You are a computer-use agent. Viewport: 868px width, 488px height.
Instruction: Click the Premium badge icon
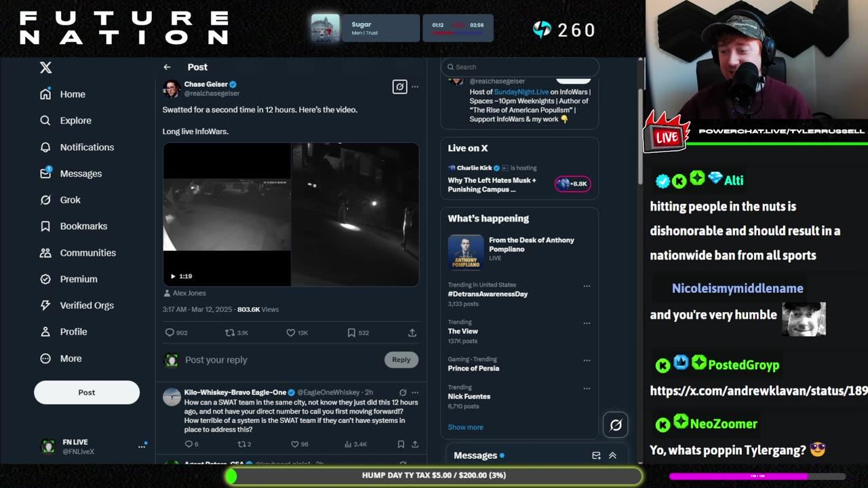pos(45,279)
